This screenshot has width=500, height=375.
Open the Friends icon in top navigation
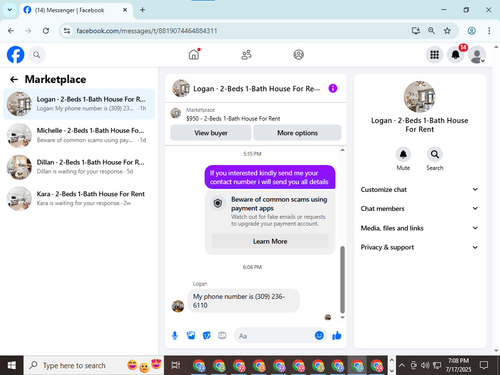[x=246, y=55]
